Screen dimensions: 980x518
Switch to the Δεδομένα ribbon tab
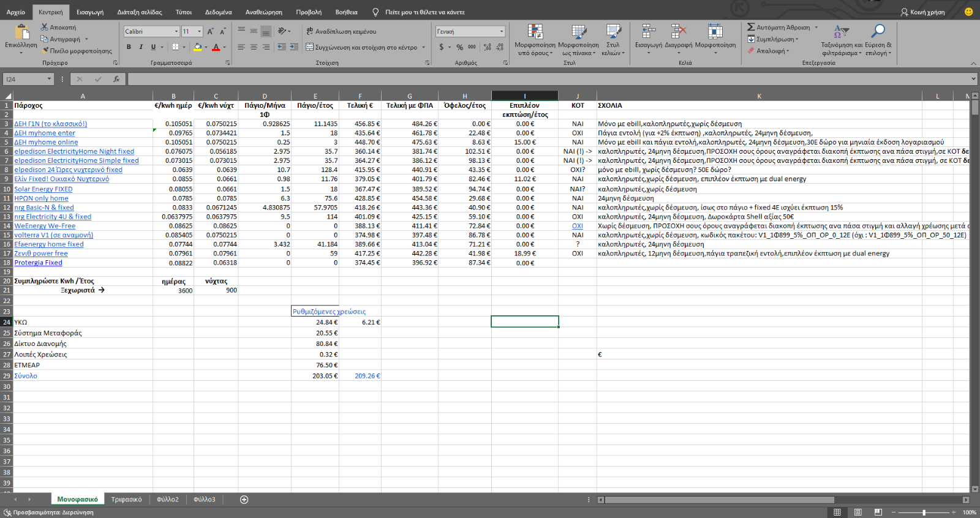pyautogui.click(x=219, y=12)
